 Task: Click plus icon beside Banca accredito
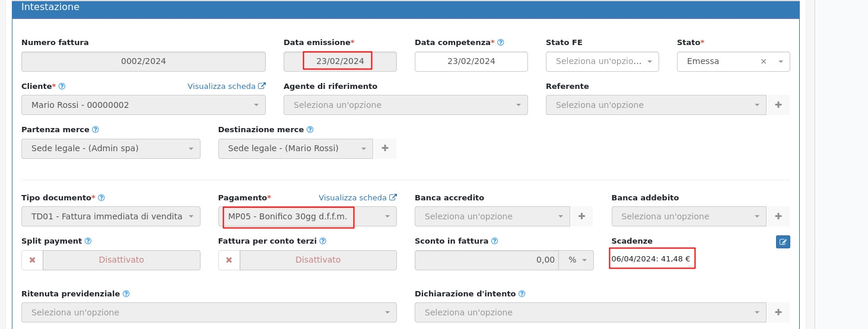[x=581, y=216]
